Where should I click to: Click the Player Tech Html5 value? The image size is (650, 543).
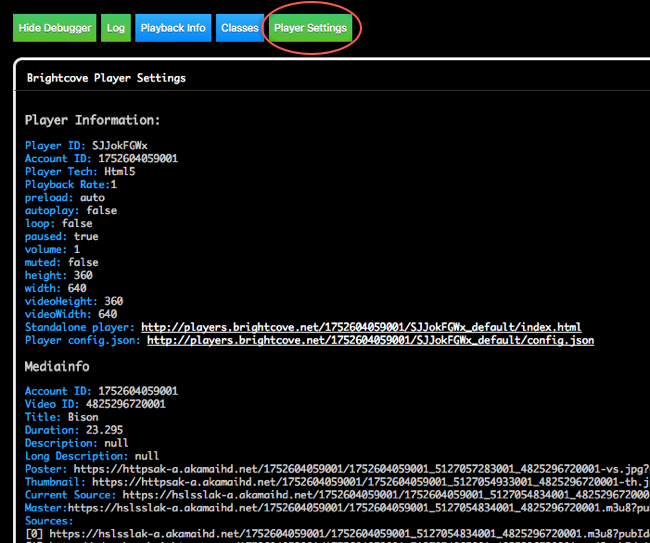120,171
